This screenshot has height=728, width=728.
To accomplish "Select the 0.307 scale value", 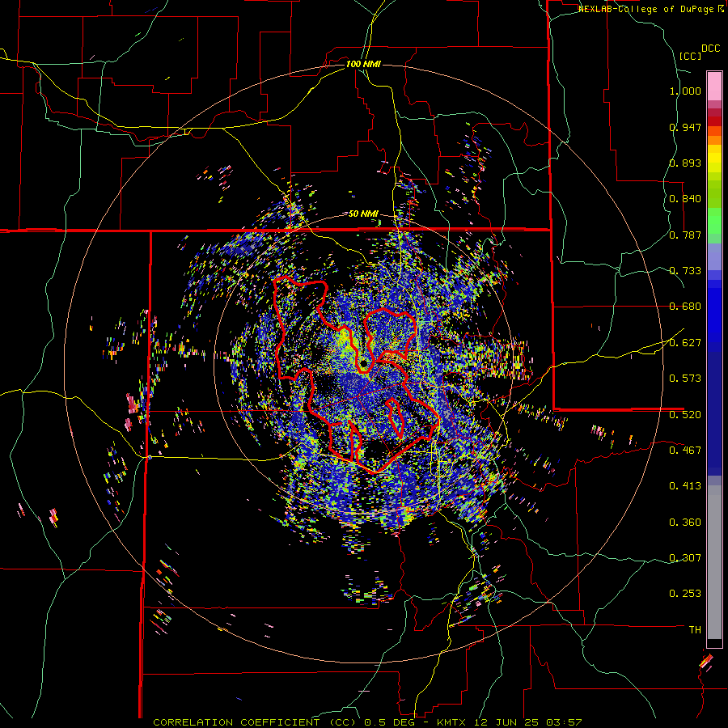I will pos(685,558).
